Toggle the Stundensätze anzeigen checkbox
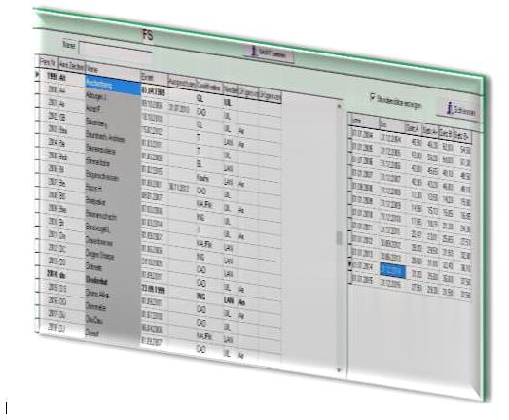Screen dimensions: 509x420 [x=373, y=96]
